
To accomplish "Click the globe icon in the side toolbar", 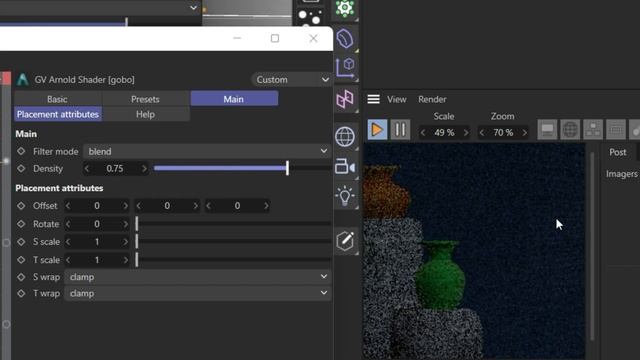I will tap(345, 136).
